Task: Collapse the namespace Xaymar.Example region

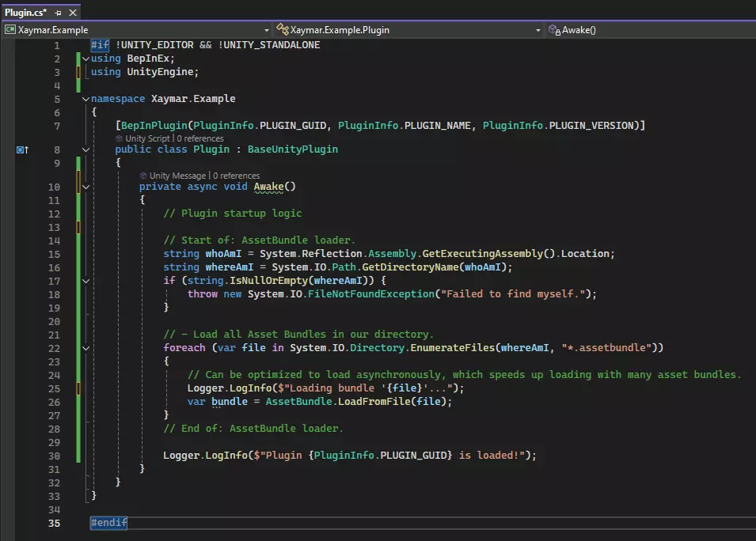Action: click(85, 99)
